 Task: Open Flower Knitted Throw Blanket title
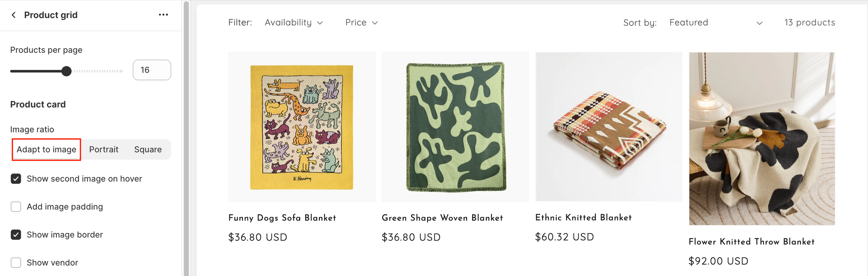point(751,242)
